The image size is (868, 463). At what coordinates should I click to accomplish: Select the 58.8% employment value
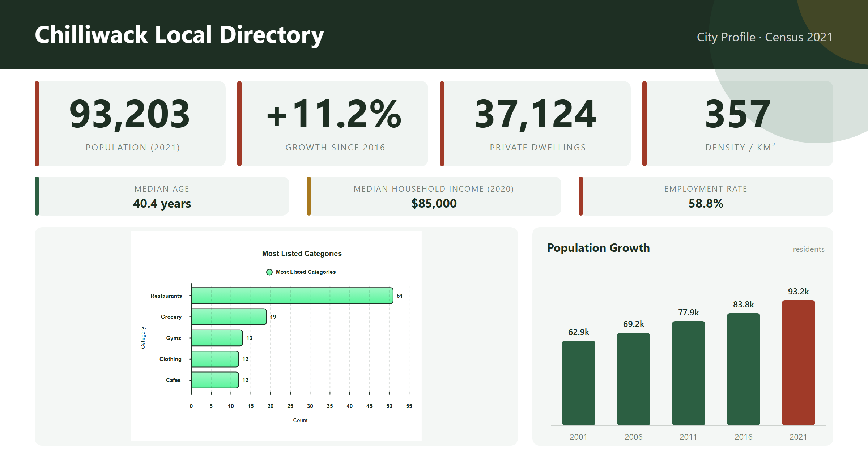pos(706,203)
